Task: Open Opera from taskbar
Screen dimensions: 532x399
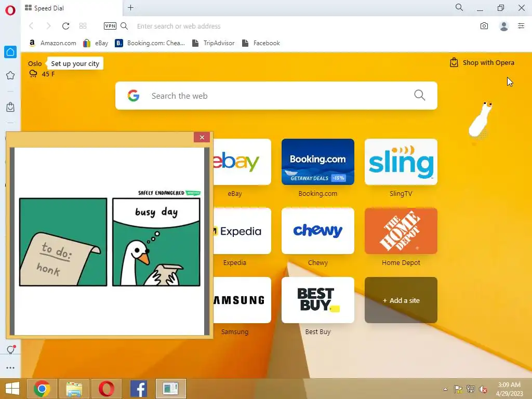Action: (x=107, y=389)
